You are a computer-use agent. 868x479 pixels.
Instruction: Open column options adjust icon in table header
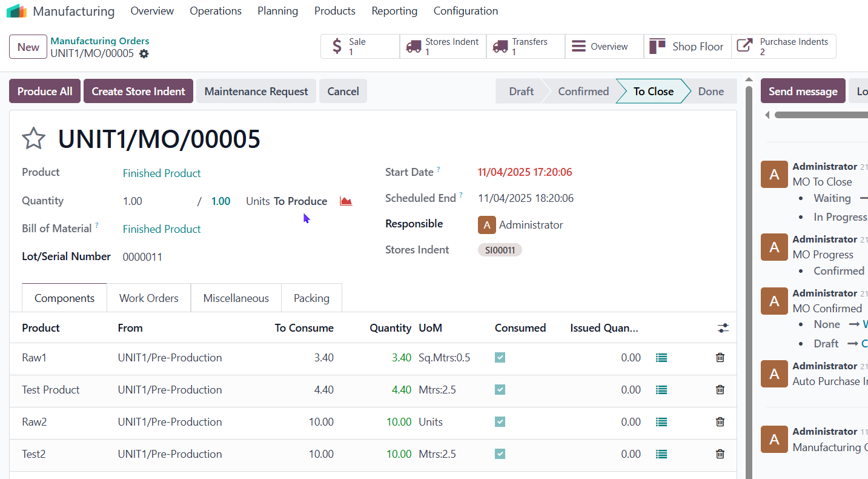click(723, 328)
